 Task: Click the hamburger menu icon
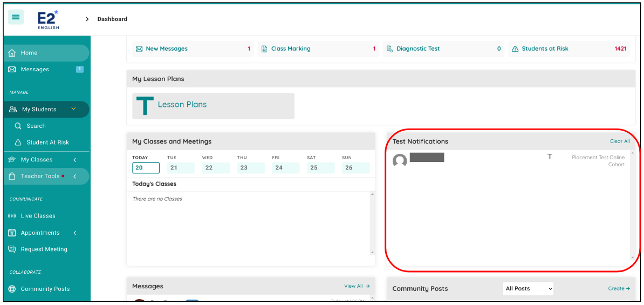(x=16, y=17)
